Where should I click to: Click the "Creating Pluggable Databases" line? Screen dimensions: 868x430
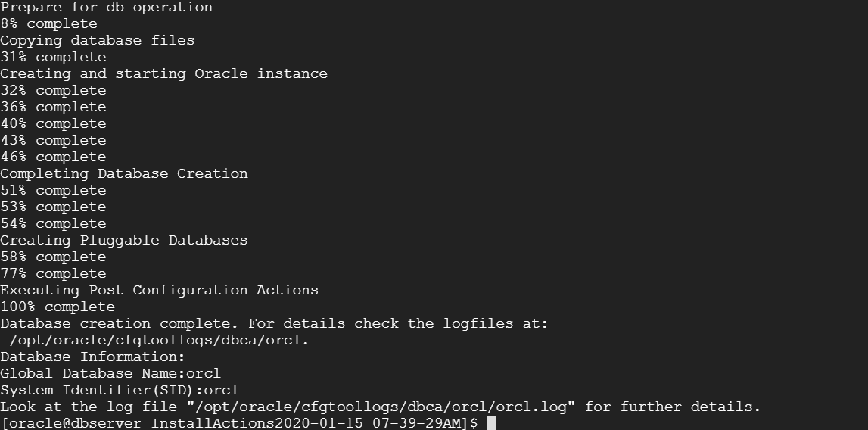(123, 241)
